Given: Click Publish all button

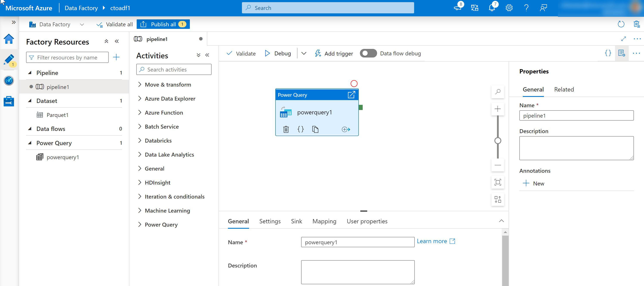Looking at the screenshot, I should click(163, 24).
